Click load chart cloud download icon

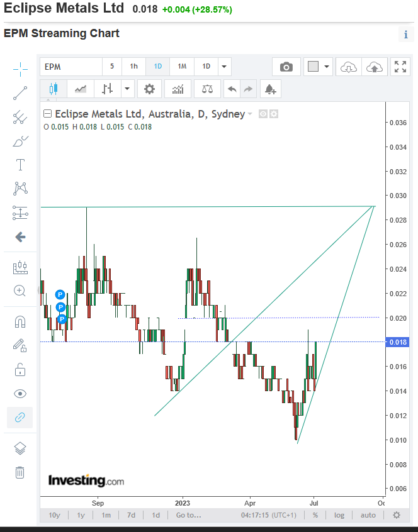[x=348, y=67]
